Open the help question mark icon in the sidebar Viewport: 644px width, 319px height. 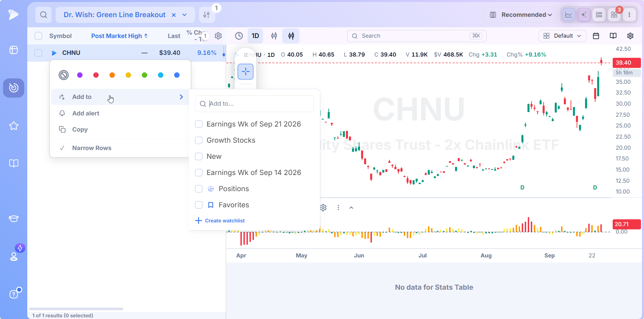[14, 294]
